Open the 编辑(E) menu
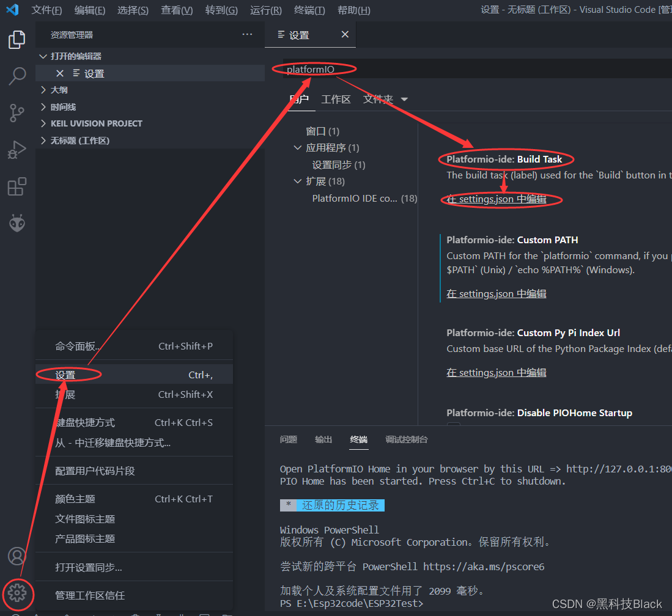The width and height of the screenshot is (672, 616). [x=89, y=10]
